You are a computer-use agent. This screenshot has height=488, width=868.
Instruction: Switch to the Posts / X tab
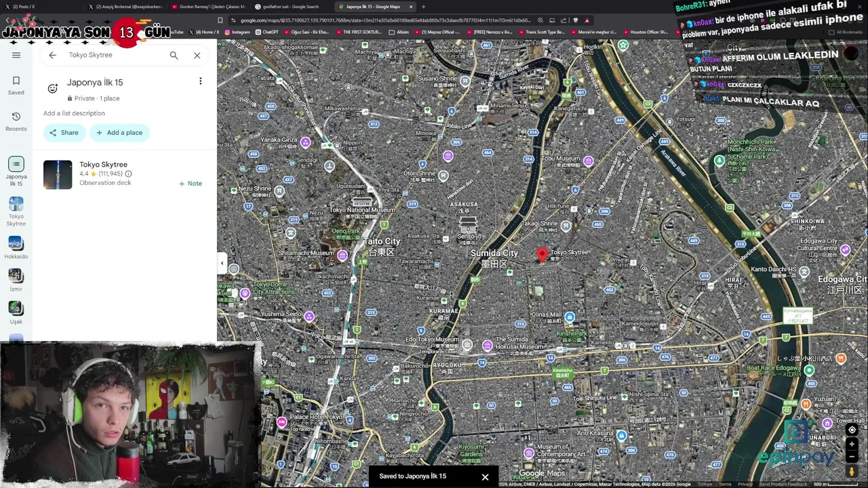[41, 7]
